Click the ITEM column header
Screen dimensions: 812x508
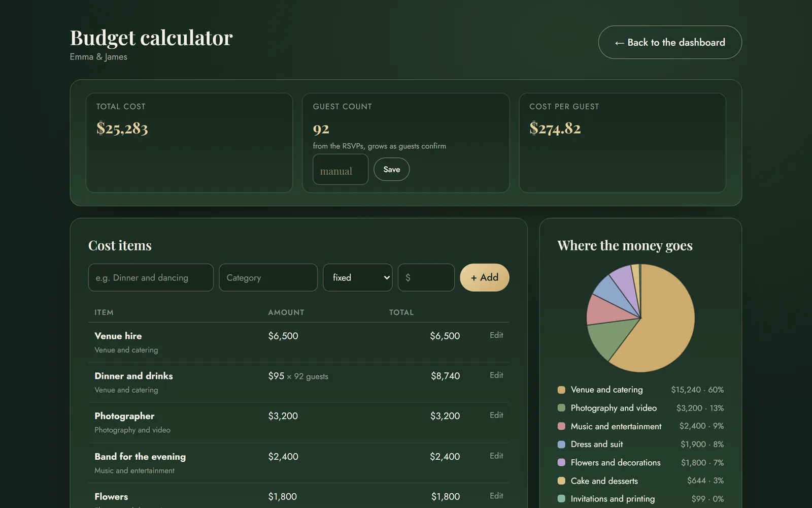104,312
